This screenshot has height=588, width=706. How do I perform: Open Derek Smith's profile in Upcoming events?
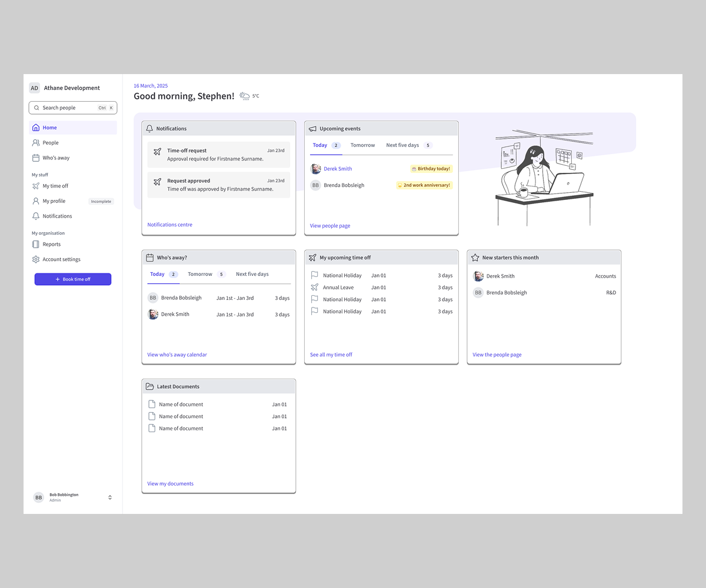(x=338, y=169)
